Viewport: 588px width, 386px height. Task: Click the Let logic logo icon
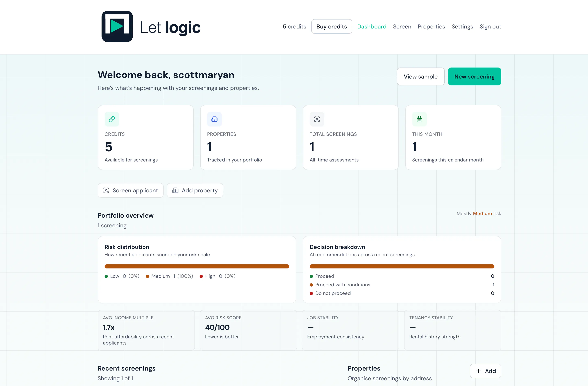tap(117, 26)
